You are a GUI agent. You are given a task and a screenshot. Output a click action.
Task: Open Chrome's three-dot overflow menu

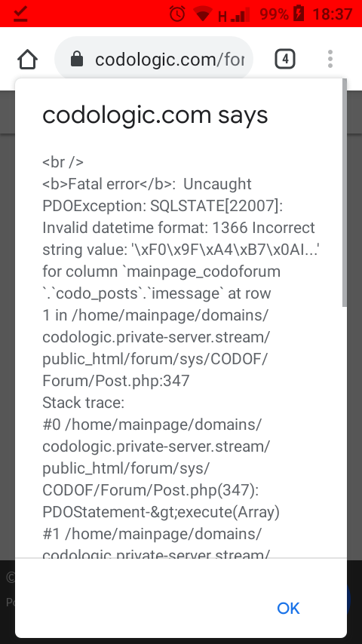coord(330,59)
